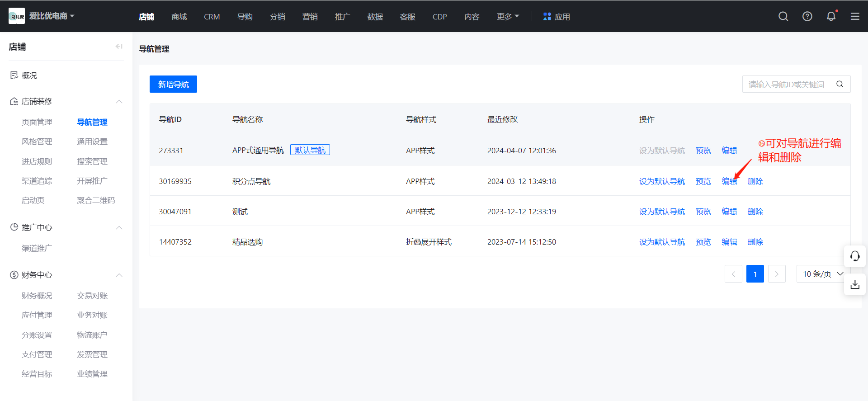Viewport: 868px width, 401px height.
Task: Delete the 积分点导航 row
Action: click(x=755, y=181)
